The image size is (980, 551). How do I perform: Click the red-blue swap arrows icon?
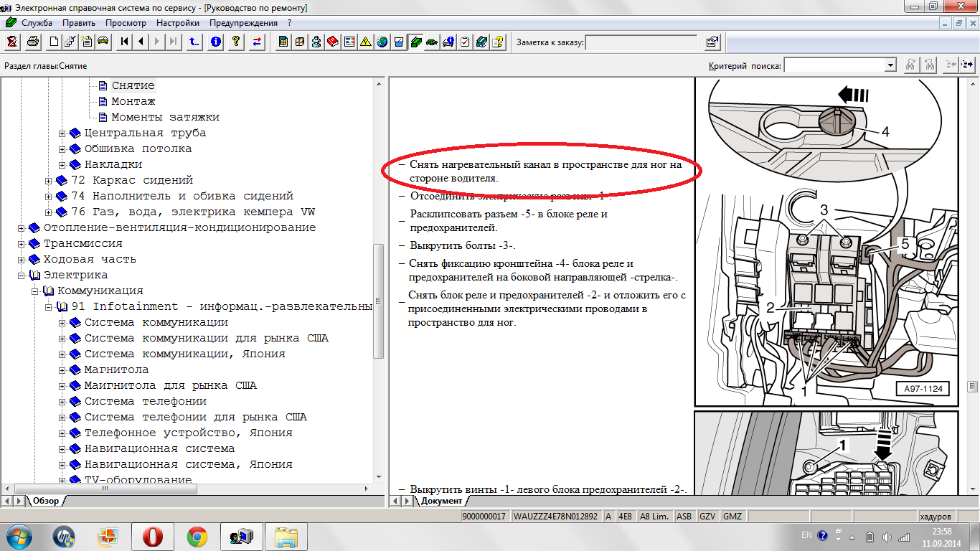pyautogui.click(x=257, y=42)
